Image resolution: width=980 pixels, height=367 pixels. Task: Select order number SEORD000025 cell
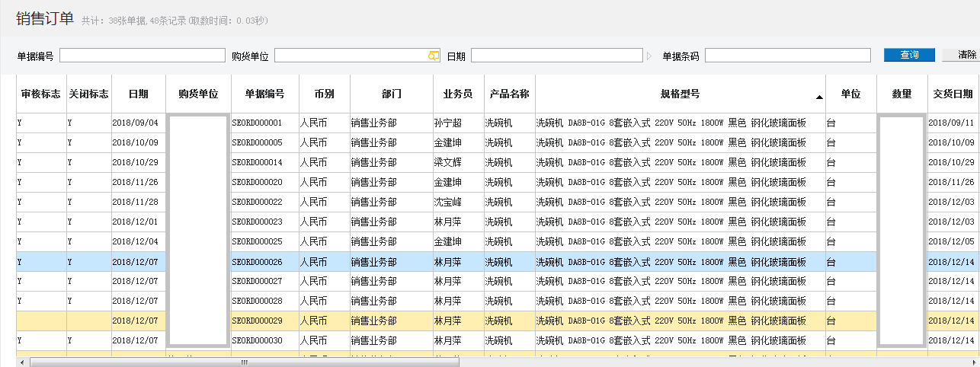coord(264,242)
